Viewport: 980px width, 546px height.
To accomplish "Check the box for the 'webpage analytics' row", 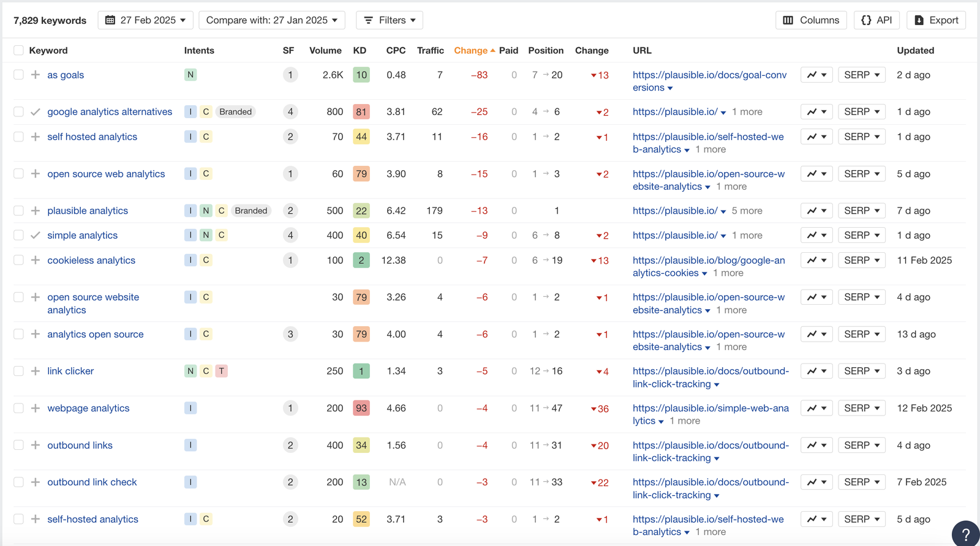I will [x=18, y=408].
